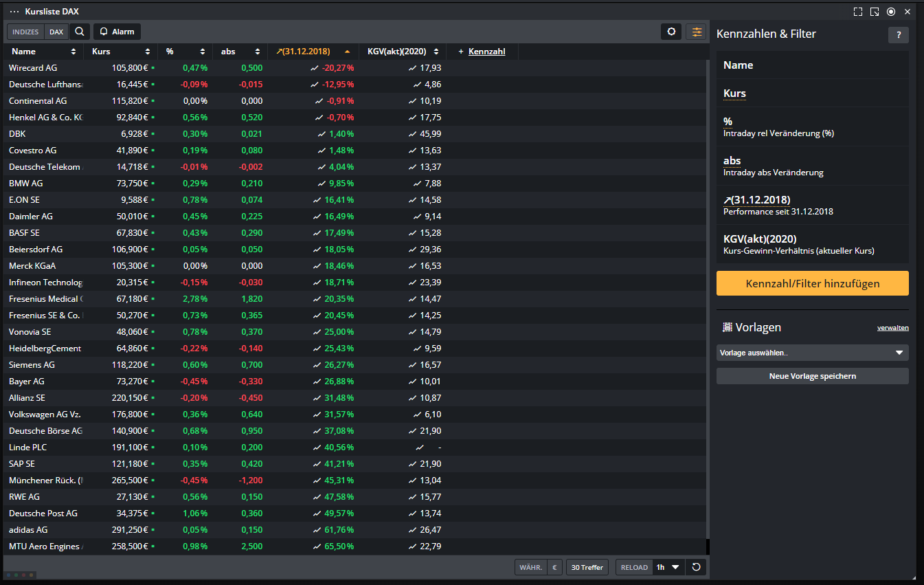Click the KGV chart icon for adidas AG
Image resolution: width=924 pixels, height=585 pixels.
coord(412,530)
